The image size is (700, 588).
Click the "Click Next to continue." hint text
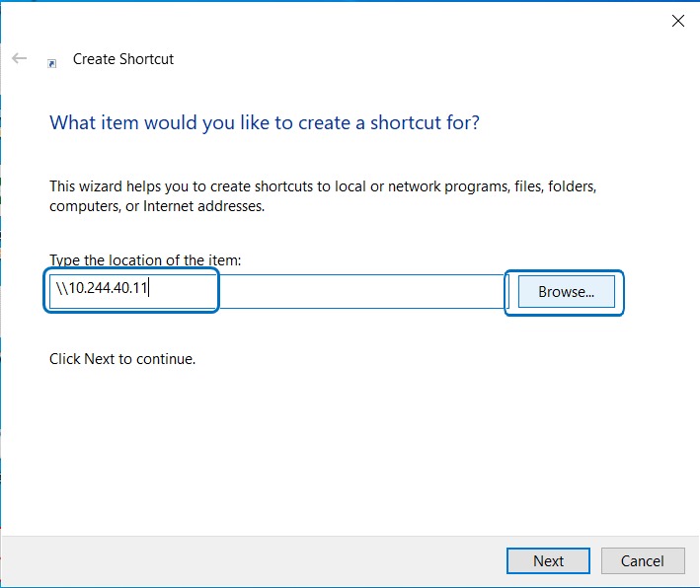pyautogui.click(x=122, y=359)
